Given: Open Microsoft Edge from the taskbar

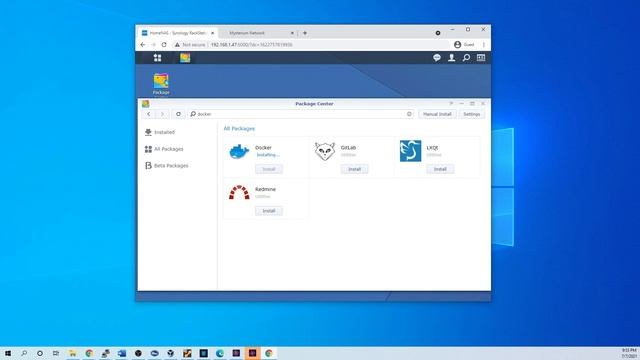Looking at the screenshot, I should (x=220, y=353).
